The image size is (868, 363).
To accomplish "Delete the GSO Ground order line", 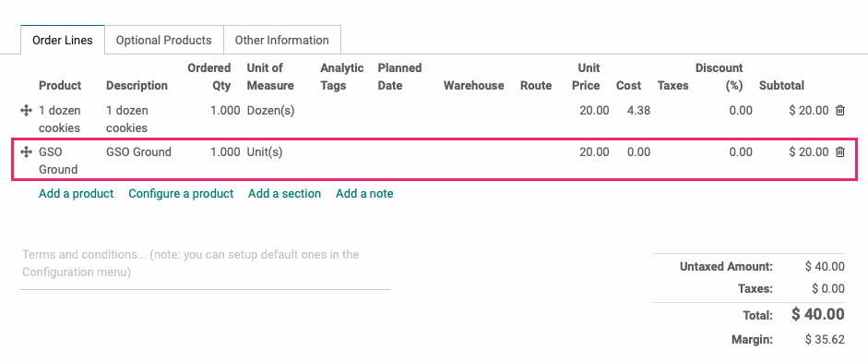I will [839, 151].
